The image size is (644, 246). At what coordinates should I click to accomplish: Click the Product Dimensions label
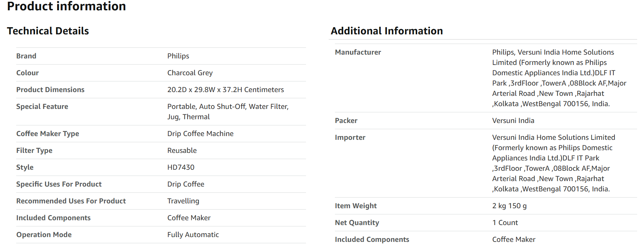click(50, 90)
